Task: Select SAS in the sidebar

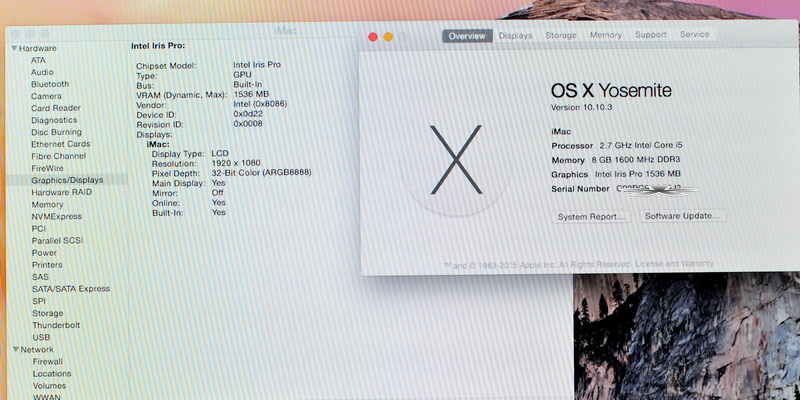Action: [40, 277]
